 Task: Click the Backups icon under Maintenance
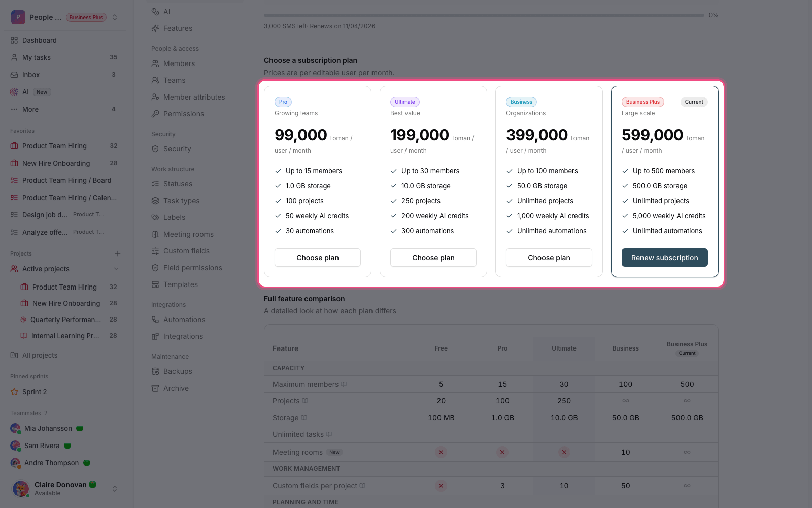[x=155, y=371]
